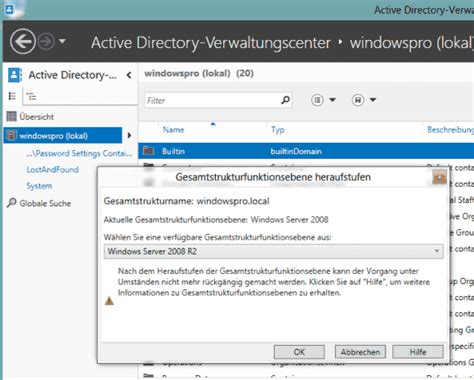Click builtinDomain type cell

click(x=296, y=151)
